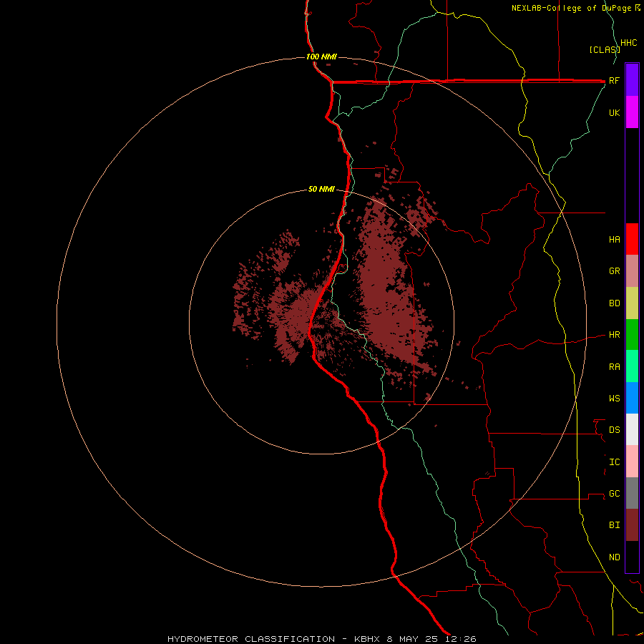Click the UK magenta legend swatch
644x644 pixels.
click(632, 112)
